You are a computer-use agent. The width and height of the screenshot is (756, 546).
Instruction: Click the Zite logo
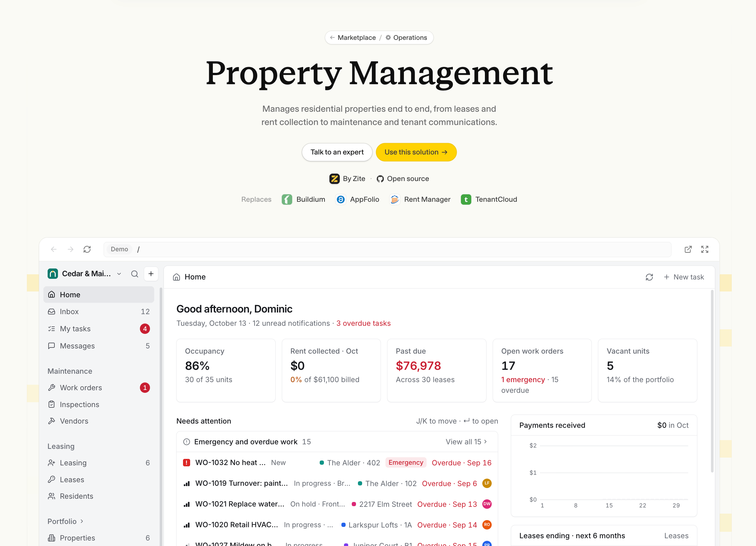334,179
